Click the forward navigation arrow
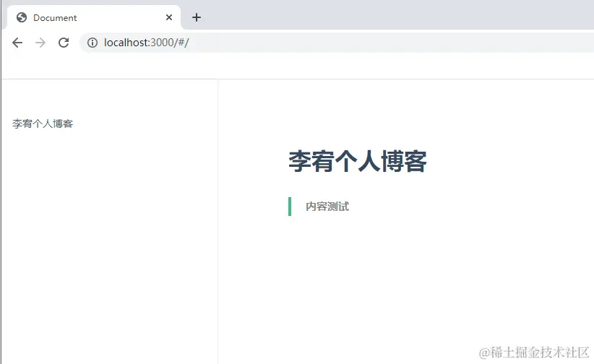This screenshot has height=364, width=594. (40, 43)
